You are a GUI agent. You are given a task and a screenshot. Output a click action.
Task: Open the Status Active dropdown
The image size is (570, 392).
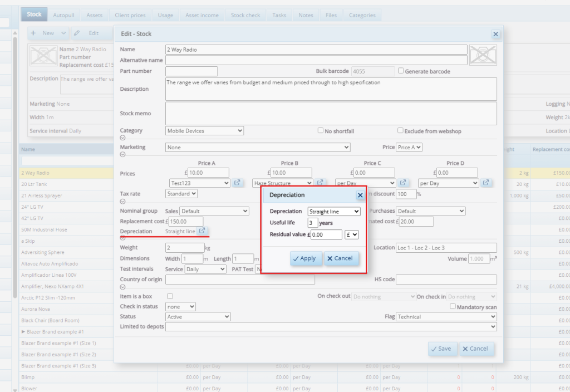coord(198,317)
